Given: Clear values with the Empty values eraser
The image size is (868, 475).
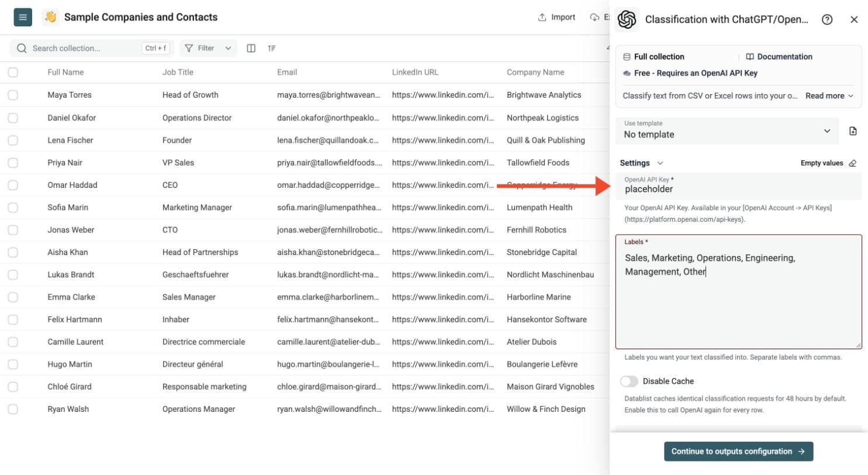Looking at the screenshot, I should (828, 163).
